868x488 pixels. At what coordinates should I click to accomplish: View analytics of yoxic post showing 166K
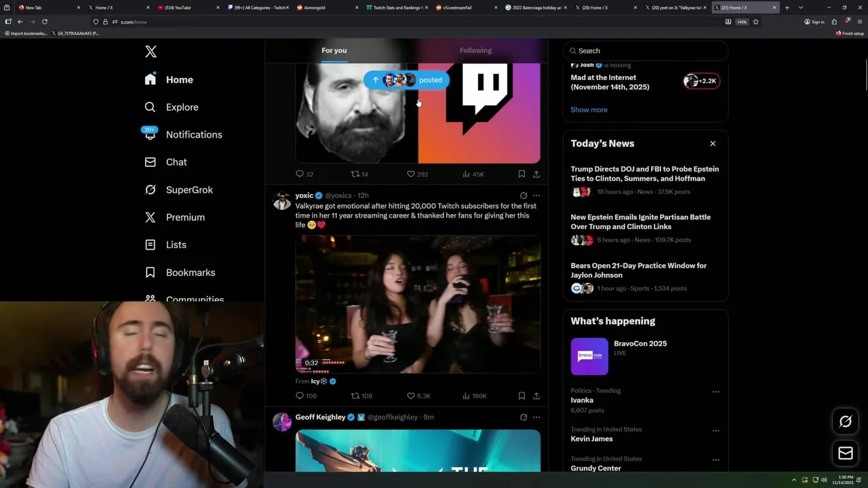coord(474,396)
